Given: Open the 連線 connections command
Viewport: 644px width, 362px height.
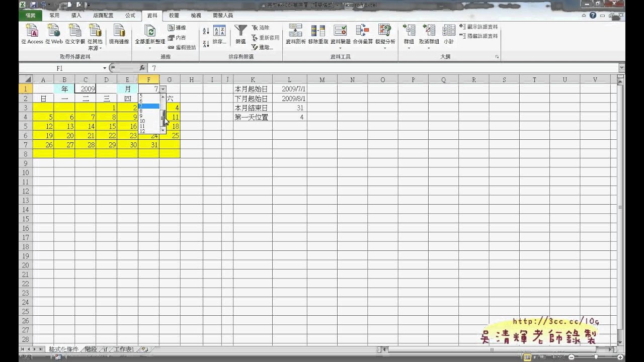Looking at the screenshot, I should 177,28.
